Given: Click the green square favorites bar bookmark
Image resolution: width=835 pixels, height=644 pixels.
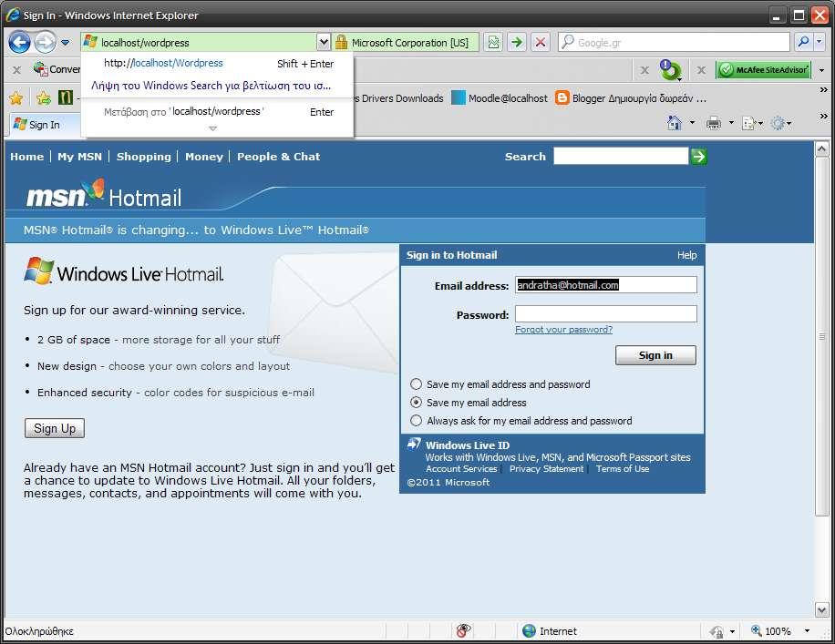Looking at the screenshot, I should click(x=66, y=97).
